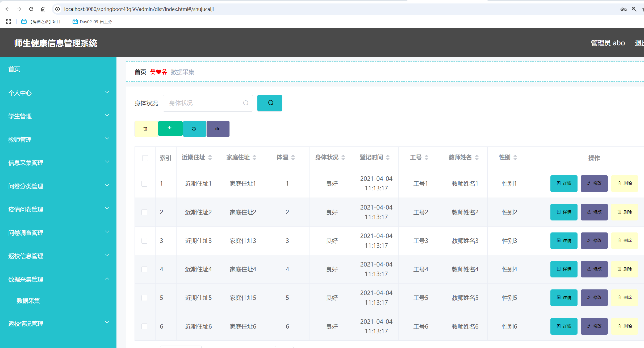Sort the 体温 column with its sort arrows
The width and height of the screenshot is (644, 348).
click(293, 157)
